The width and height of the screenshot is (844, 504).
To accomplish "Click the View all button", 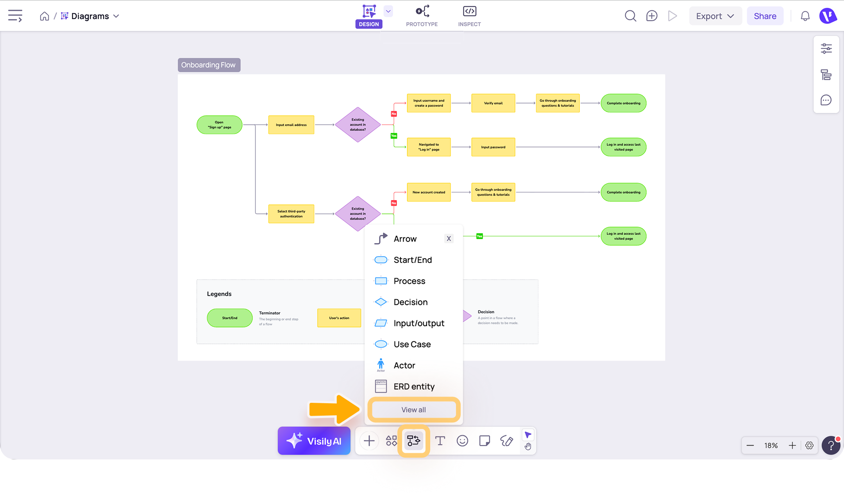I will click(414, 409).
